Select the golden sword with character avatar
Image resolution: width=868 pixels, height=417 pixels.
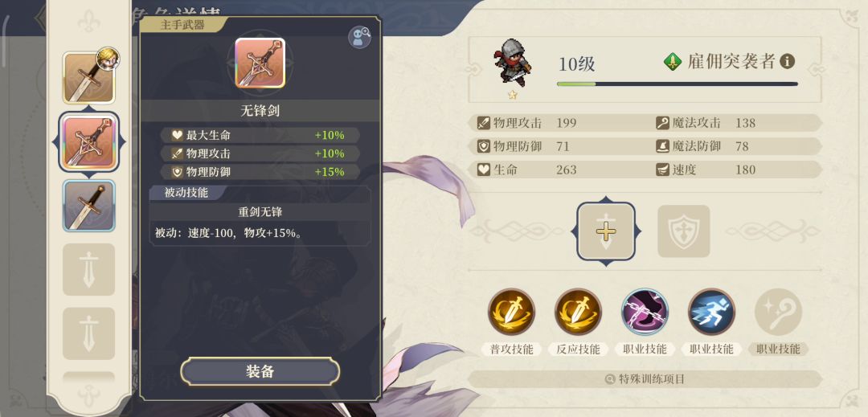pyautogui.click(x=89, y=77)
